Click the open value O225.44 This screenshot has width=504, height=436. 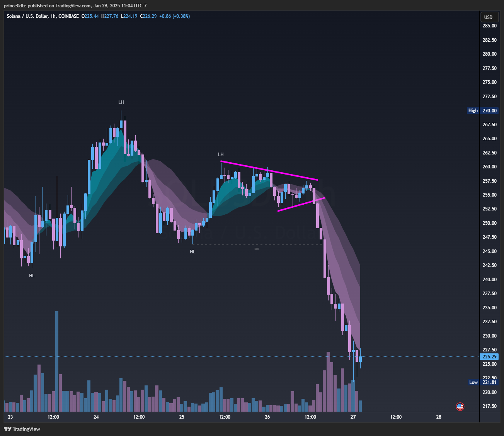pyautogui.click(x=90, y=16)
